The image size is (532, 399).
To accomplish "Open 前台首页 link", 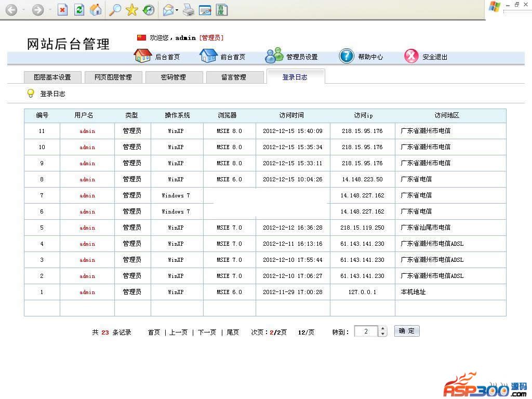I will pyautogui.click(x=233, y=57).
